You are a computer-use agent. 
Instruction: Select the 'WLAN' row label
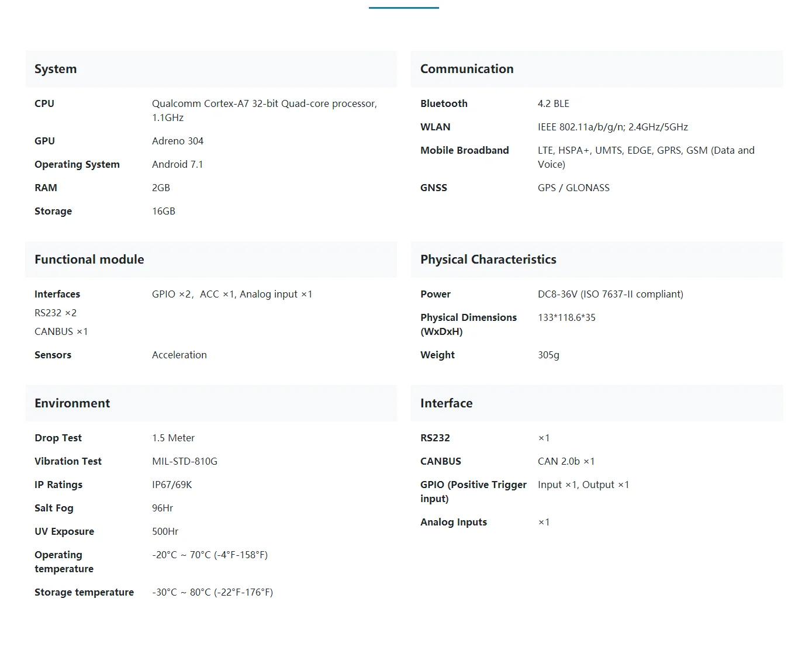coord(436,127)
